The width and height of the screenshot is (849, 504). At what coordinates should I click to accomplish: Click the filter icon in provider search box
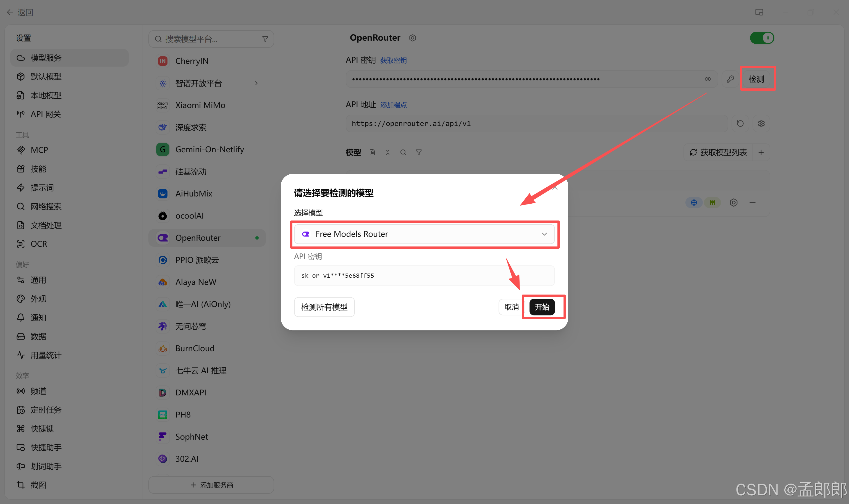(265, 39)
